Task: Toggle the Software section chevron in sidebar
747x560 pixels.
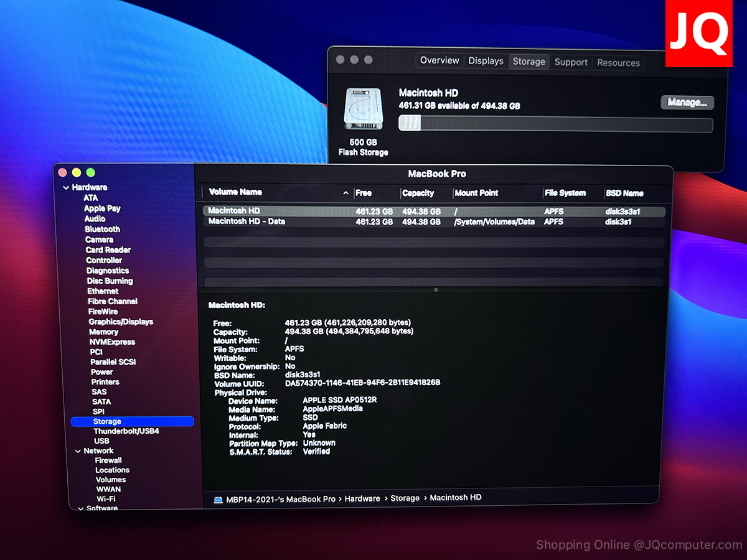Action: (x=81, y=508)
